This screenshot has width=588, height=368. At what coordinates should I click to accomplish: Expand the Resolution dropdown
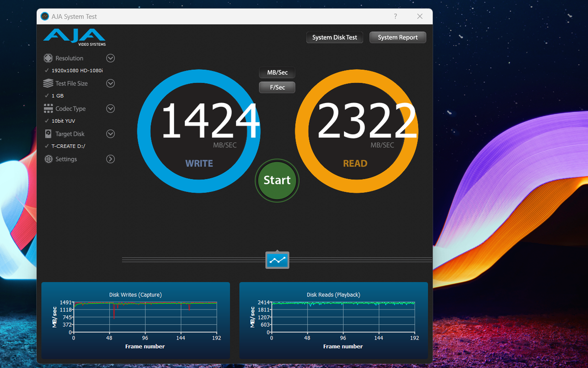pyautogui.click(x=110, y=58)
